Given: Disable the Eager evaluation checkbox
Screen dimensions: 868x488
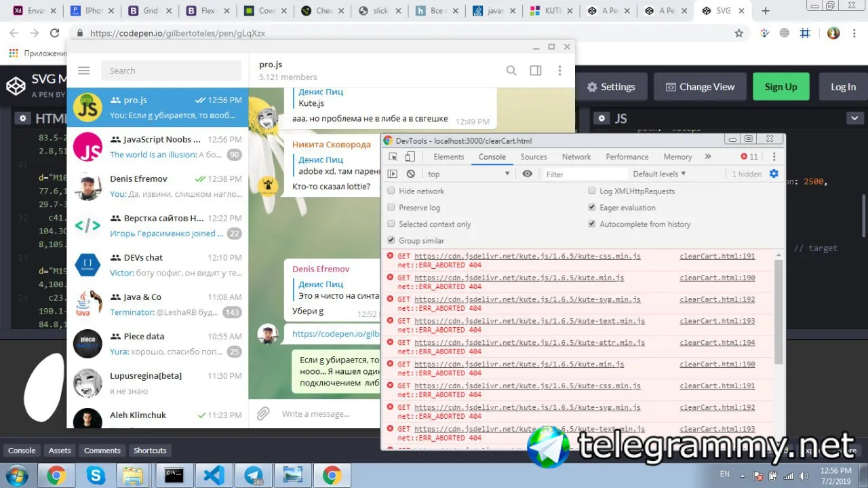Looking at the screenshot, I should [x=592, y=208].
